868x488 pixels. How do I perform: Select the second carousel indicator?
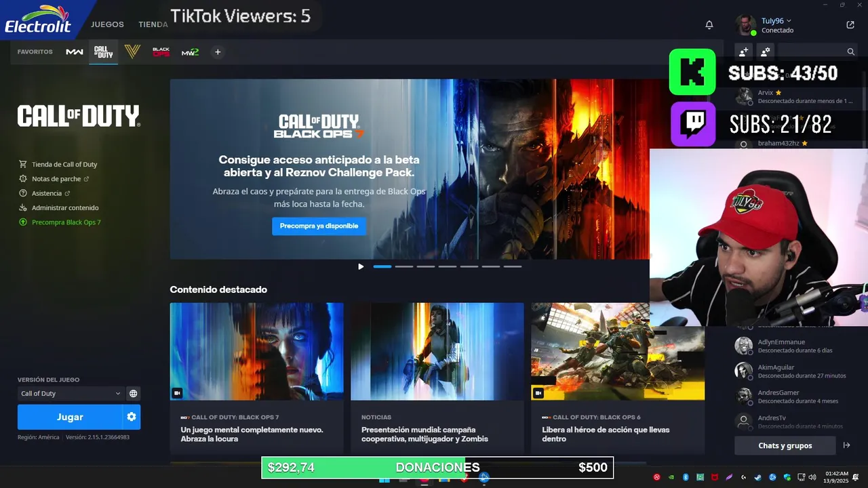[404, 266]
